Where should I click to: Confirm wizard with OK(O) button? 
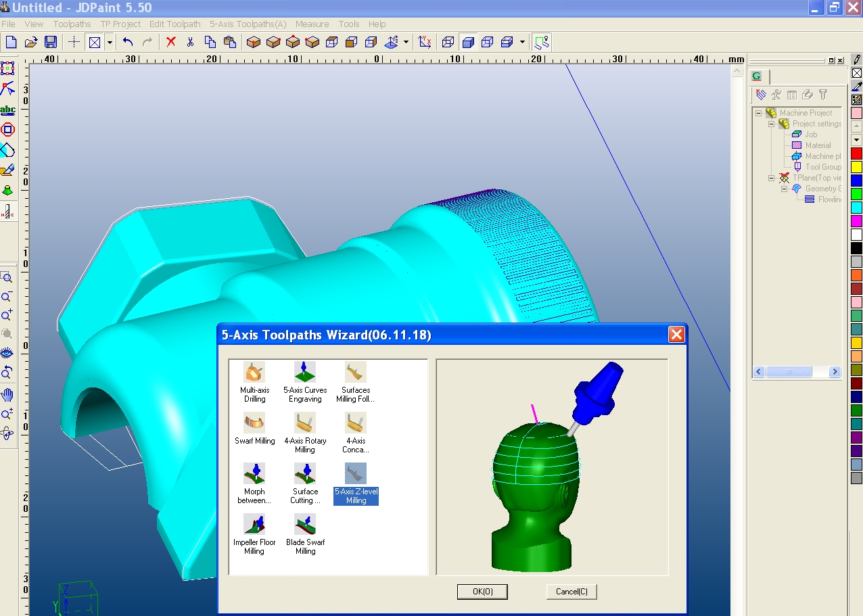(482, 592)
